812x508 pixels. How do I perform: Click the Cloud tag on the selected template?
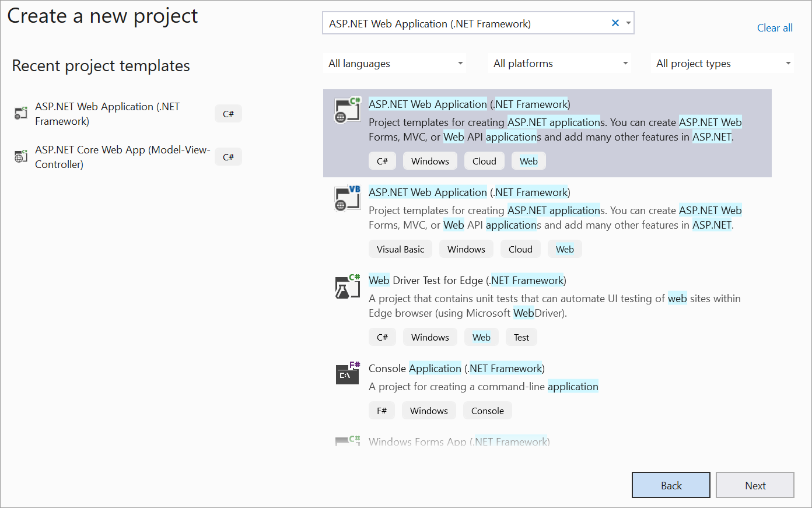(x=484, y=160)
